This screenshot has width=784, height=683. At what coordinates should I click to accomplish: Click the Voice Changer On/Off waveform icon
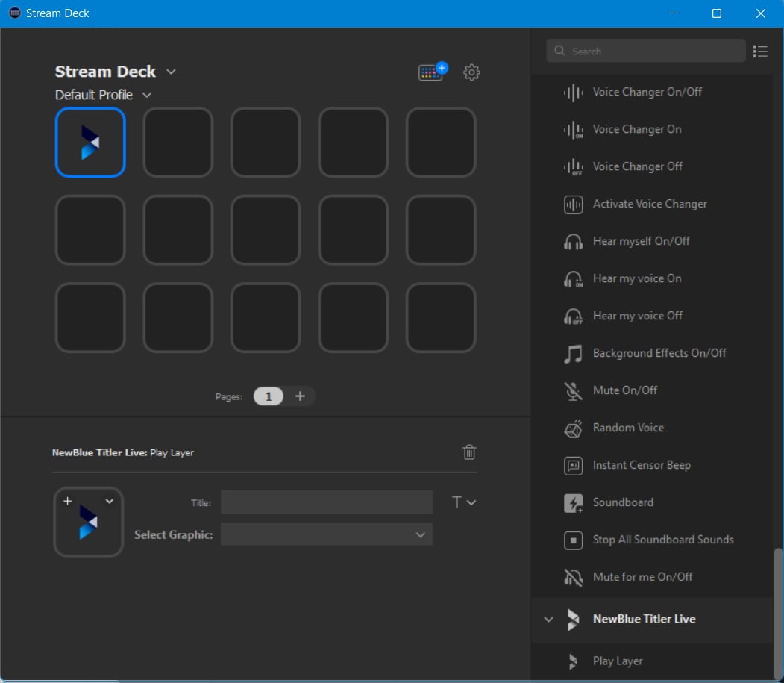[573, 92]
